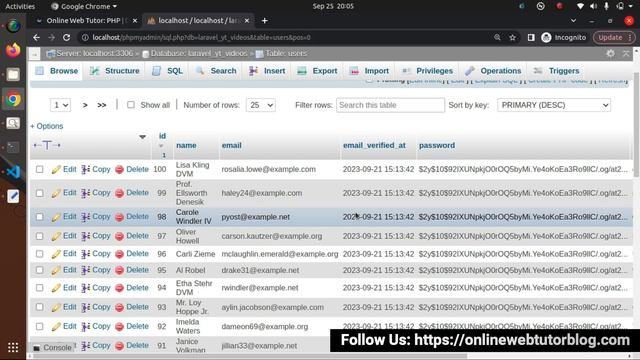The height and width of the screenshot is (360, 640).
Task: Go to next page with > button
Action: click(85, 105)
